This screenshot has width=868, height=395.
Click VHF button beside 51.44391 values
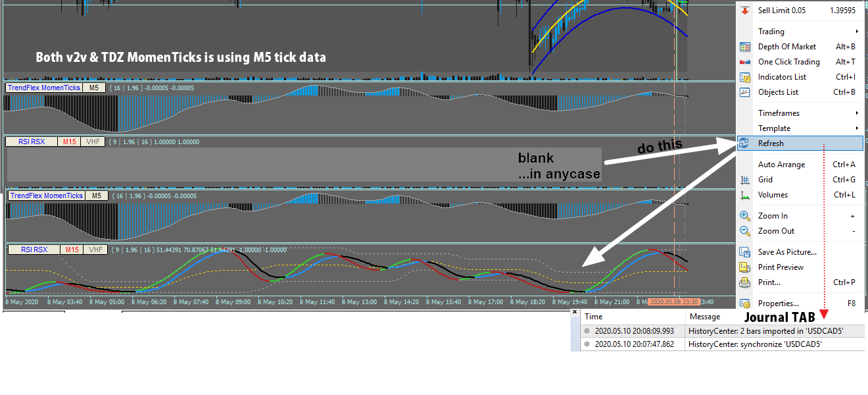tap(97, 250)
